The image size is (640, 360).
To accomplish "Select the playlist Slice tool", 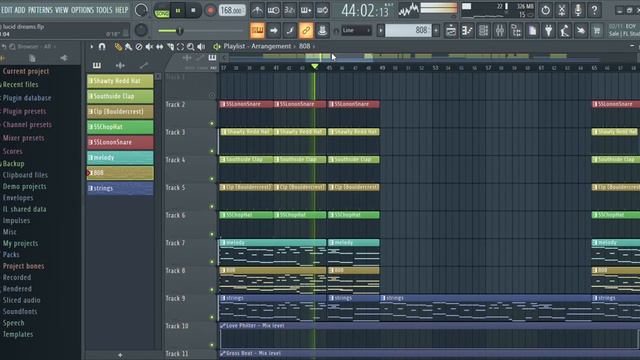I will pos(170,47).
